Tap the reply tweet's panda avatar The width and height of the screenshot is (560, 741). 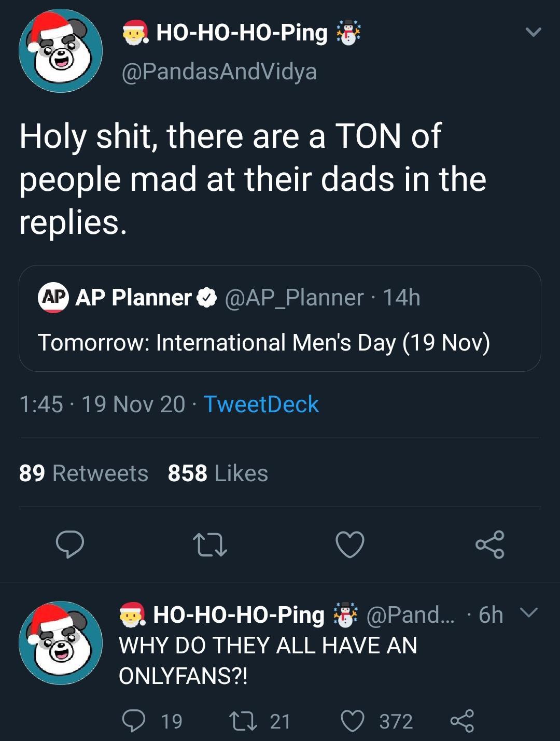tap(61, 643)
